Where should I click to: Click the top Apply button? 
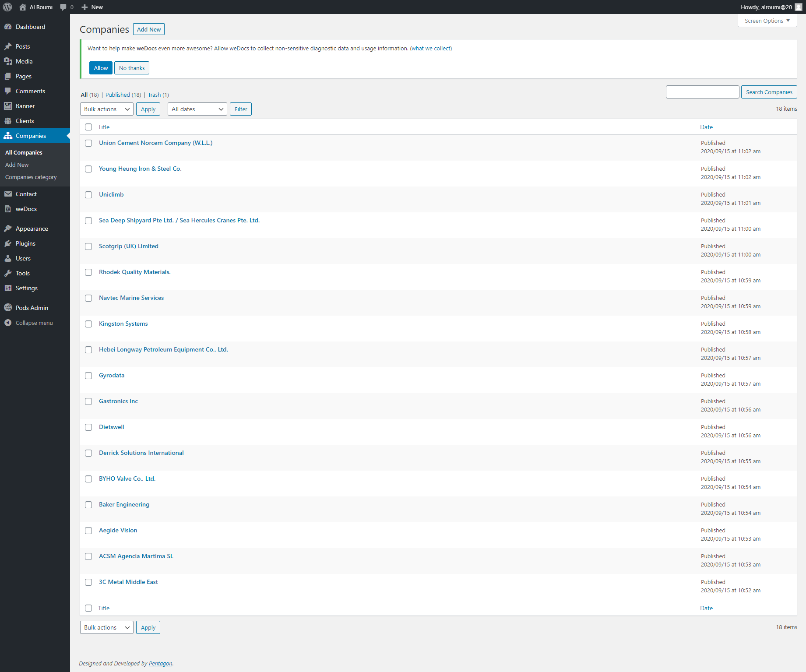(x=148, y=109)
